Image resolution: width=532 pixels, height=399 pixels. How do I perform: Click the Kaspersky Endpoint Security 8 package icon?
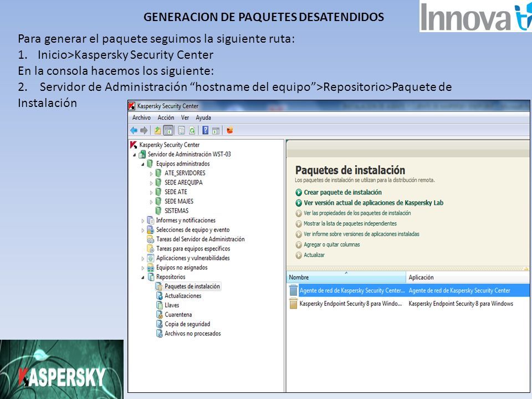point(293,303)
